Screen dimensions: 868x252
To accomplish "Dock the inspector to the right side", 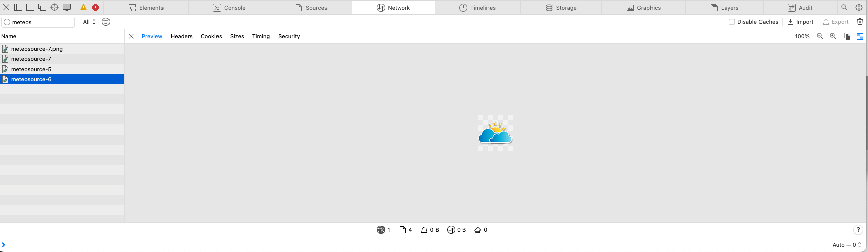I will click(x=30, y=7).
